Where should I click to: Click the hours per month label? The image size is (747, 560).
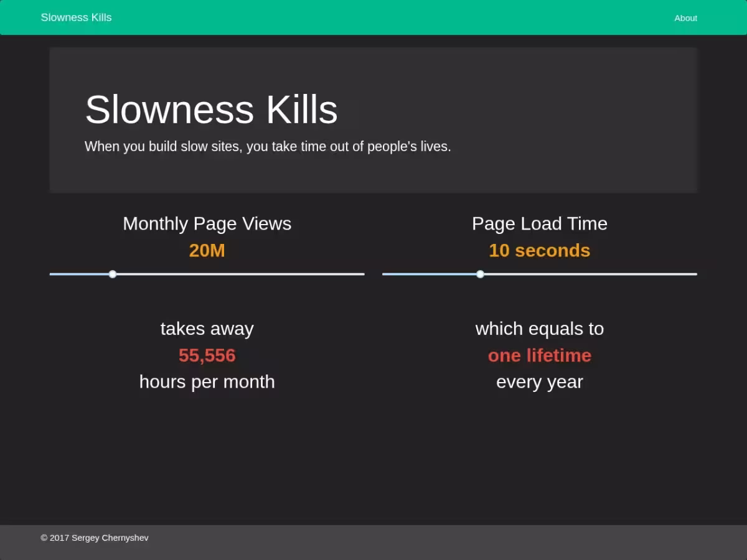tap(207, 381)
